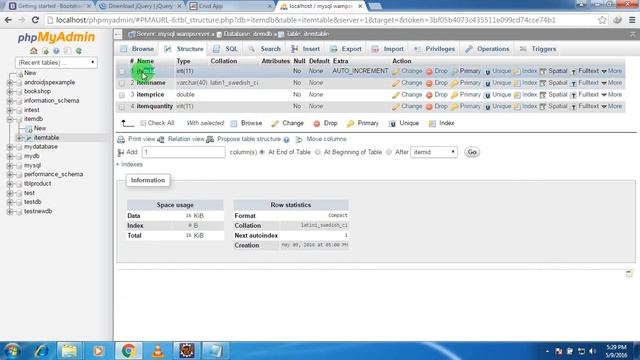Click With selected Drop action
The image size is (640, 360).
tap(325, 123)
